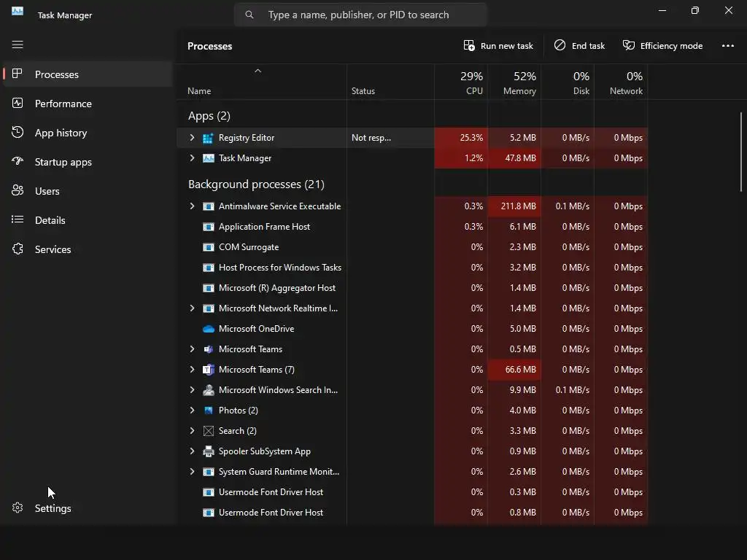The image size is (747, 560).
Task: Expand the Photos (2) group
Action: point(192,411)
